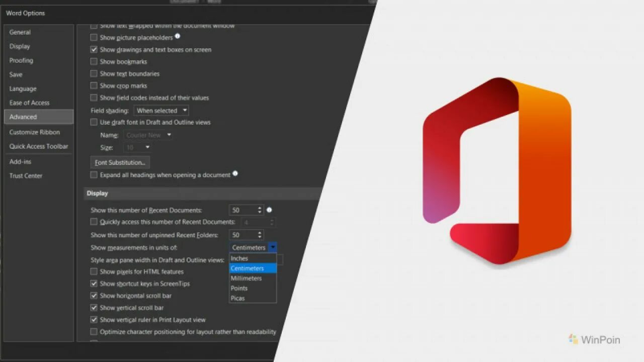This screenshot has width=644, height=362.
Task: Click the Word Options title text
Action: [x=25, y=13]
